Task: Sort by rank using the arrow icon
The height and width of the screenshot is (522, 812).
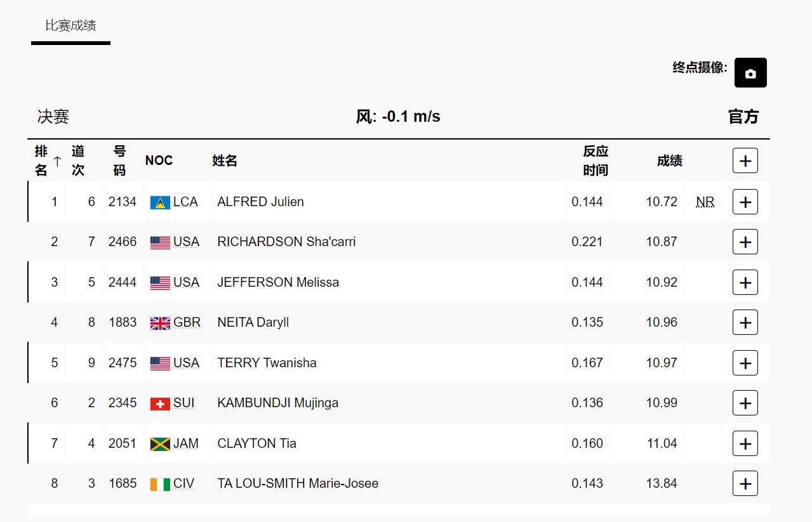Action: point(57,161)
